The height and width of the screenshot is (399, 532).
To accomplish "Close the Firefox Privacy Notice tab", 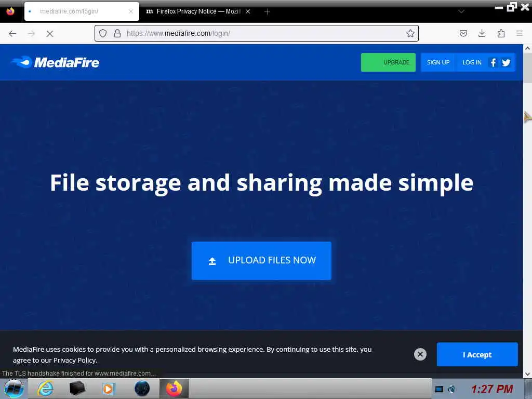I will [x=248, y=11].
